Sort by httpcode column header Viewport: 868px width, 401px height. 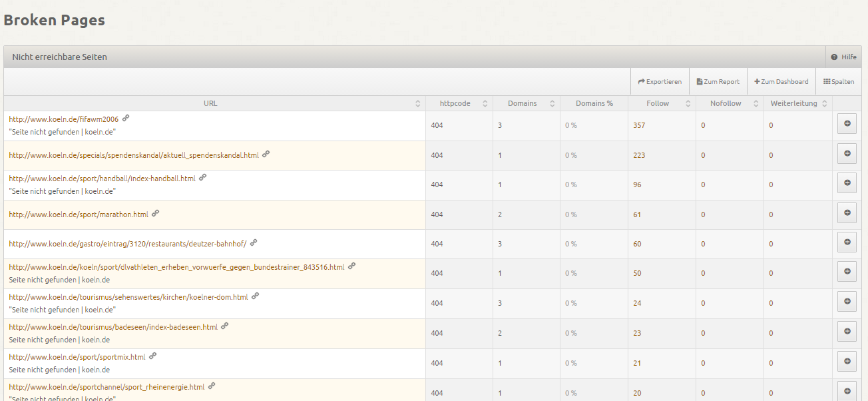click(455, 103)
